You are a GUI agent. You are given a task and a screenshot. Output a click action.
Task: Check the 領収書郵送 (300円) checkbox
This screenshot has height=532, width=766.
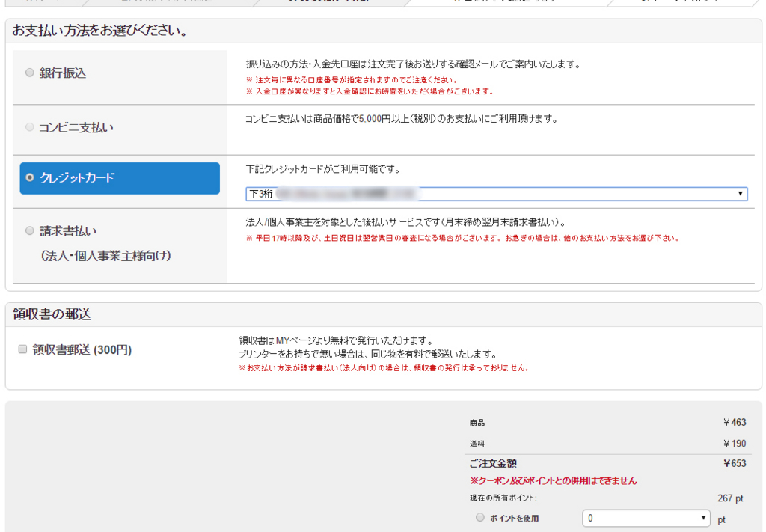22,349
